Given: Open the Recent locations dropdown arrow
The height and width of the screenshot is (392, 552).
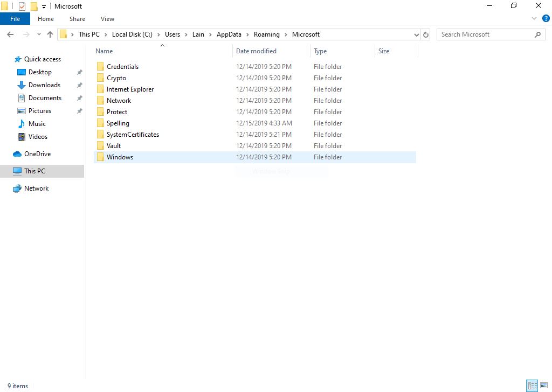Looking at the screenshot, I should tap(39, 34).
